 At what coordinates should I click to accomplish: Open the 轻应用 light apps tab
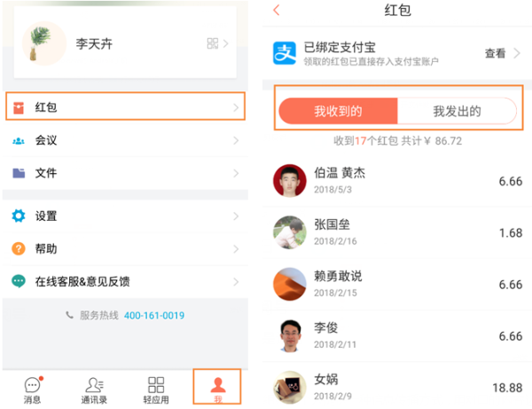(156, 390)
